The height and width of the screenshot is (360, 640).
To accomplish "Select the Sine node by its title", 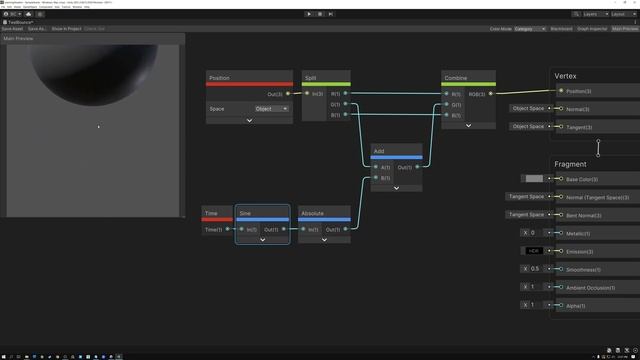I will click(245, 213).
